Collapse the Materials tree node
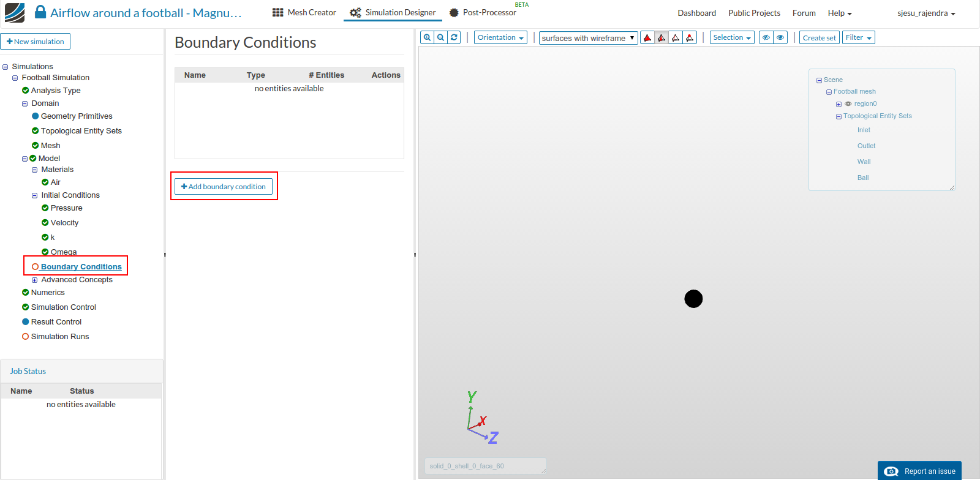 35,170
